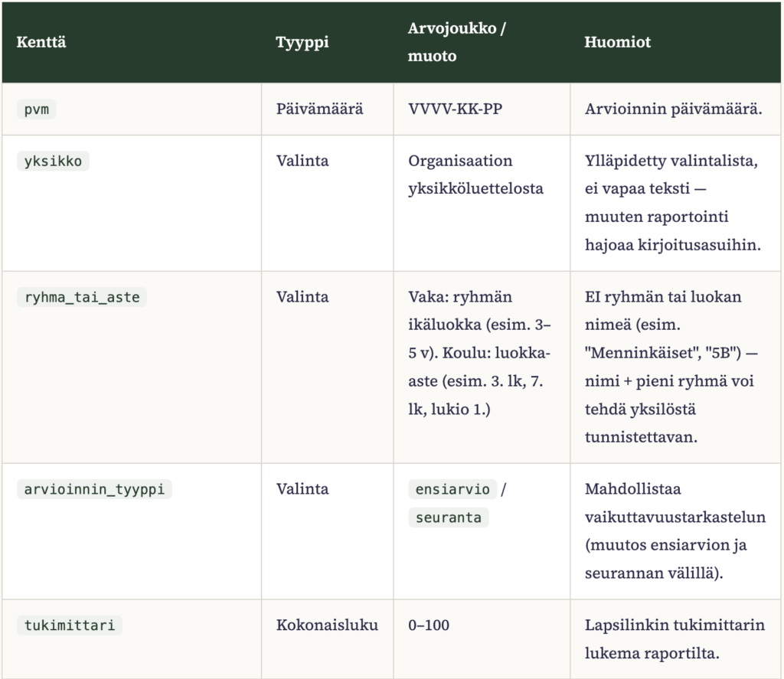Click the Tyyppi column header

tap(302, 42)
